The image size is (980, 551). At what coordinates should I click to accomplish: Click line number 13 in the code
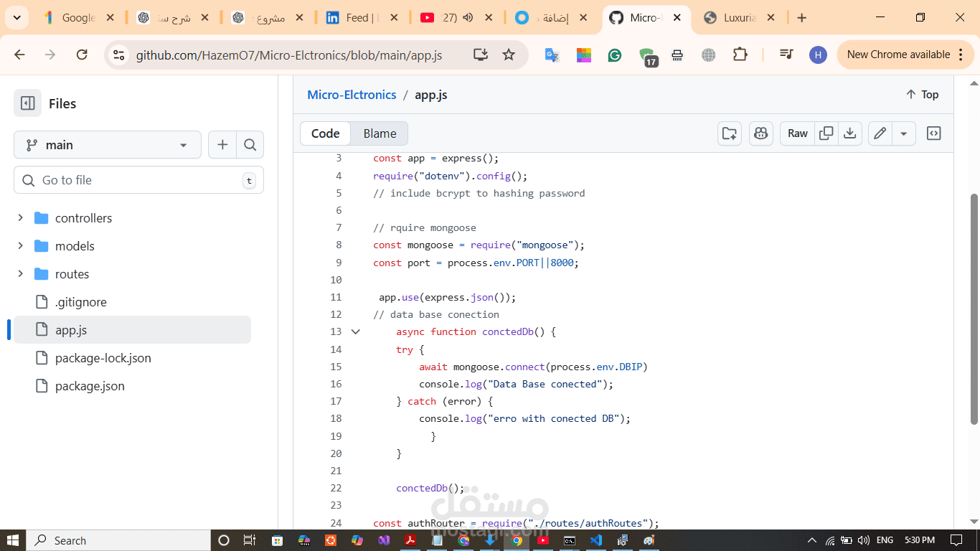[336, 331]
